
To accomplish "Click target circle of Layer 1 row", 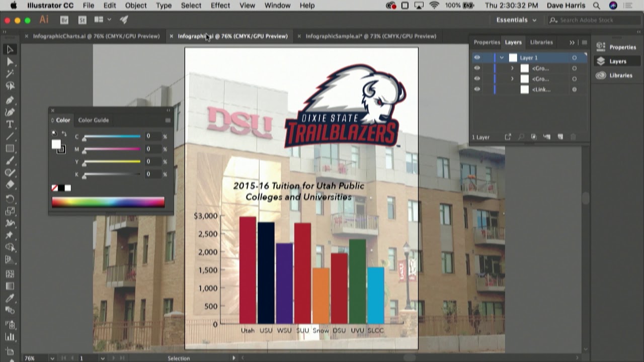I will coord(574,58).
